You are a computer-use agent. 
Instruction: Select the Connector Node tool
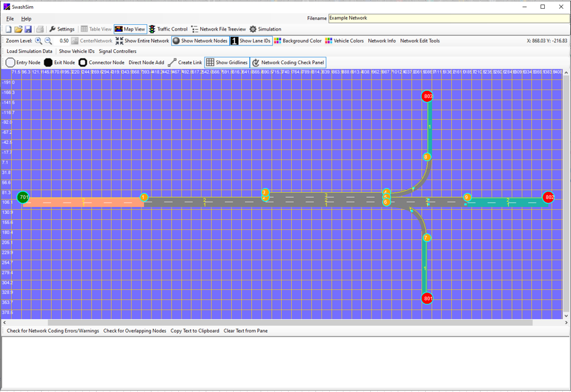[102, 62]
